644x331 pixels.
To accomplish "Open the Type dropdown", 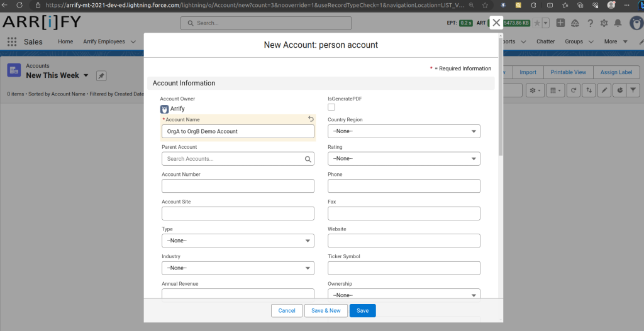I will [x=238, y=241].
